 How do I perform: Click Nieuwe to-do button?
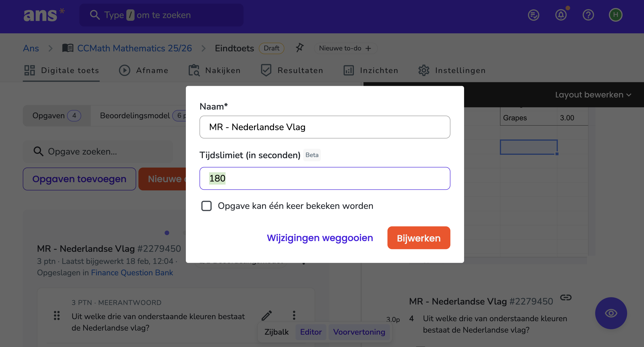pos(345,48)
